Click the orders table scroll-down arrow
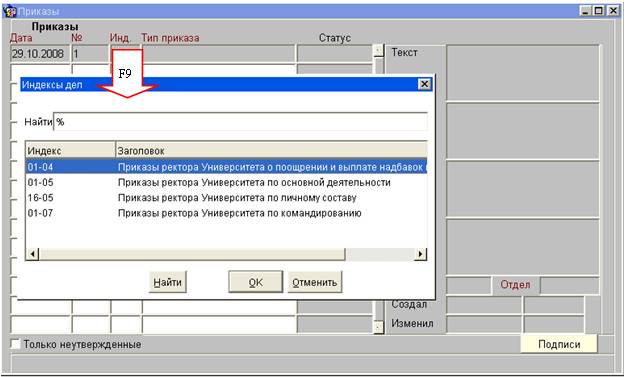This screenshot has height=377, width=626. pyautogui.click(x=378, y=327)
